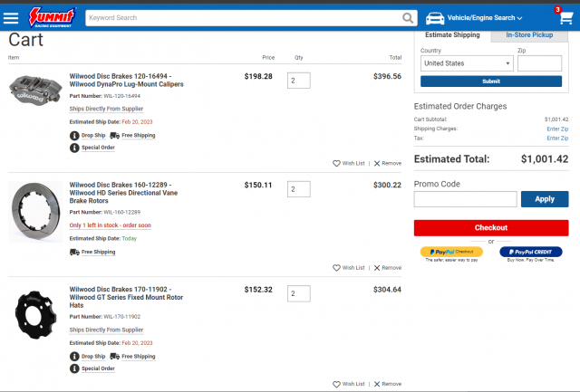Click Free Shipping truck icon for rotor hats
Image resolution: width=580 pixels, height=392 pixels.
(x=115, y=357)
